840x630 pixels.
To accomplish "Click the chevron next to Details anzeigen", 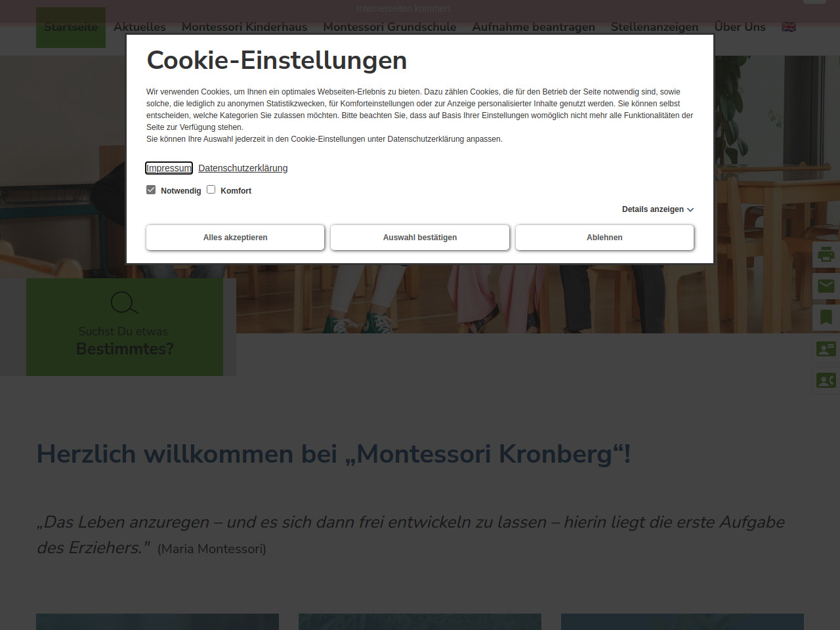I will [690, 210].
